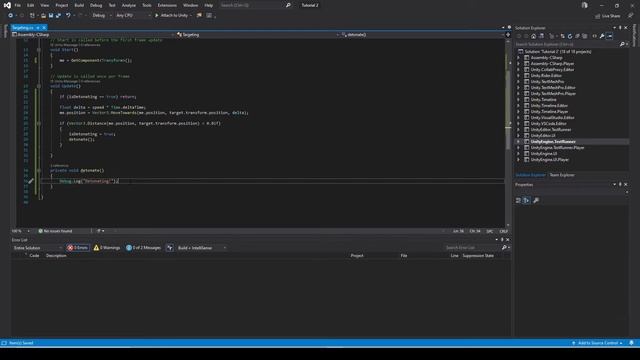Expand the Unity.TextMeshPro project node
640x360 pixels.
pos(519,82)
